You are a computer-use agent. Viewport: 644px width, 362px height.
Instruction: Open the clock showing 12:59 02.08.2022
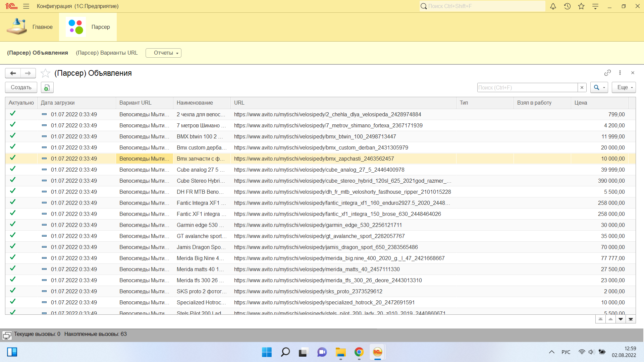pos(624,352)
